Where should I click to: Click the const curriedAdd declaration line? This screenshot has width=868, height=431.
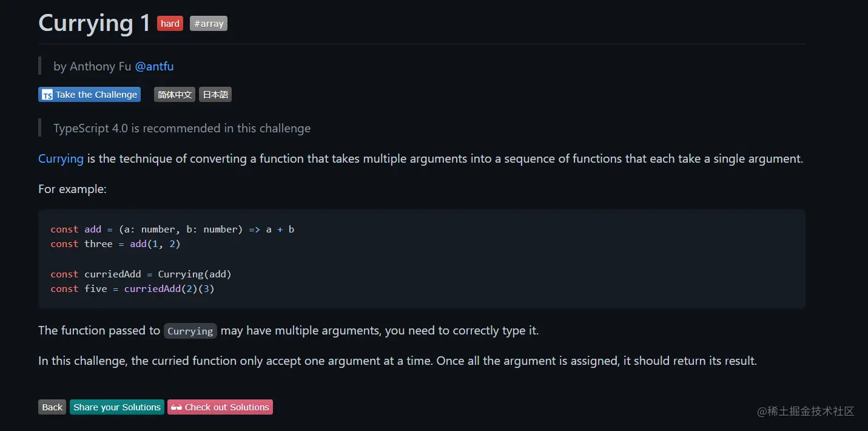141,274
